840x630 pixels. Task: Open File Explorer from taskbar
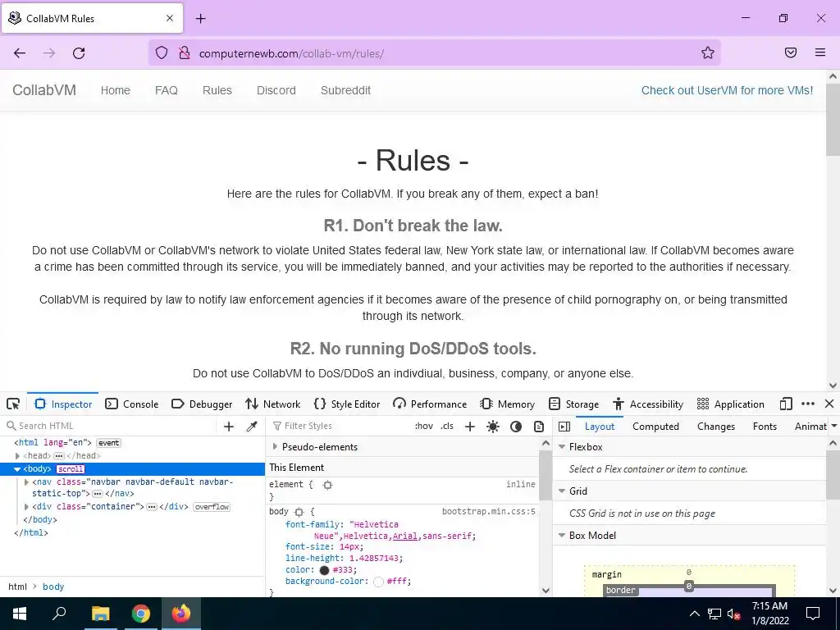coord(100,614)
